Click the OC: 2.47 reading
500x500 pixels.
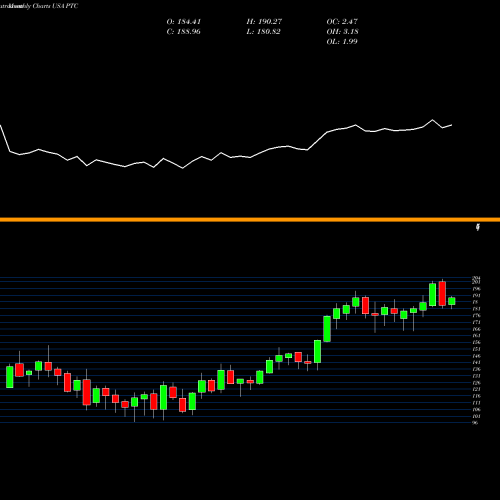342,22
